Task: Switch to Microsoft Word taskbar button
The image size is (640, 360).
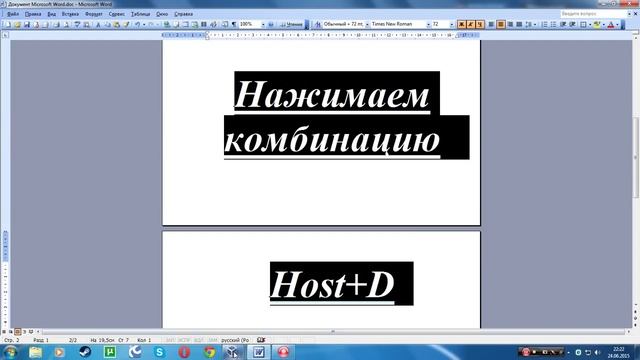Action: pyautogui.click(x=258, y=352)
